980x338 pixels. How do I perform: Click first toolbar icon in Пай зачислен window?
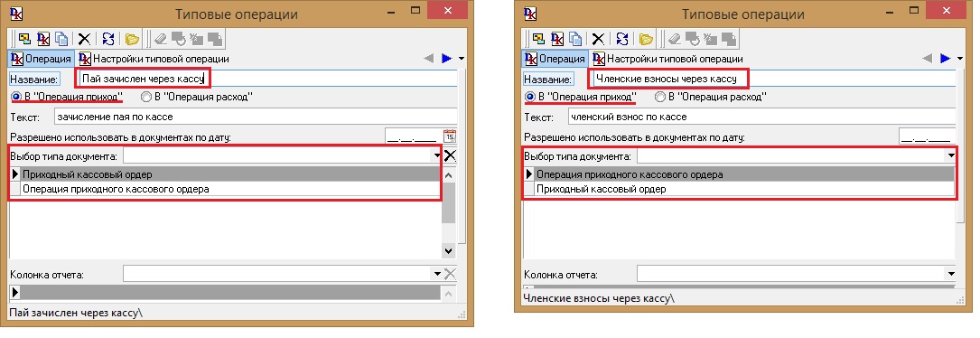25,39
